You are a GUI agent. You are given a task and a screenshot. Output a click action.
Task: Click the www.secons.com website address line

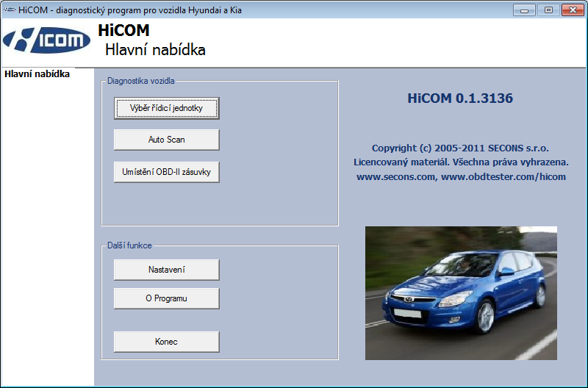click(x=461, y=176)
